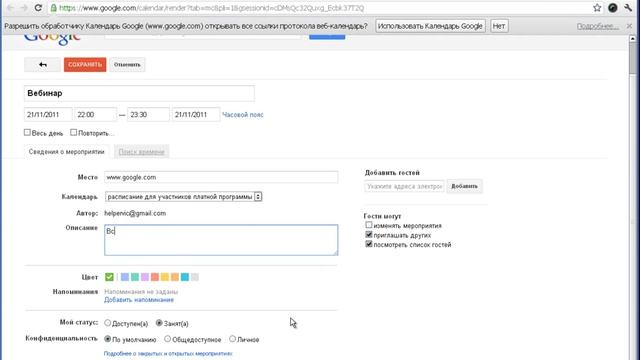
Task: Check изменять мероприятия guest permission
Action: [x=369, y=225]
